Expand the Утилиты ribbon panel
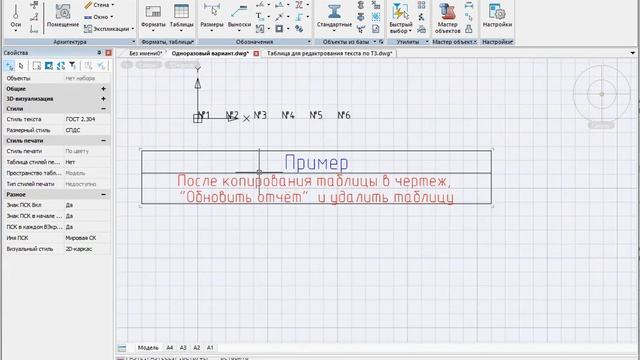640x360 pixels. 427,42
